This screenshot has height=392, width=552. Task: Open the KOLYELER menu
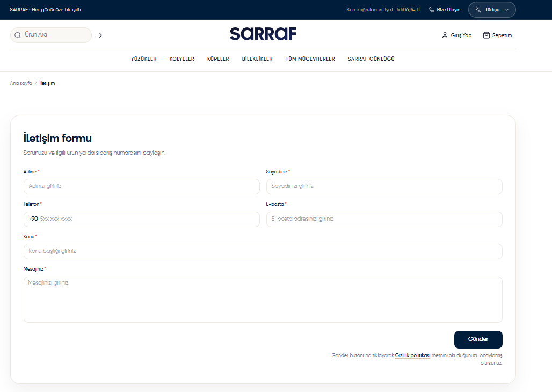click(x=181, y=59)
